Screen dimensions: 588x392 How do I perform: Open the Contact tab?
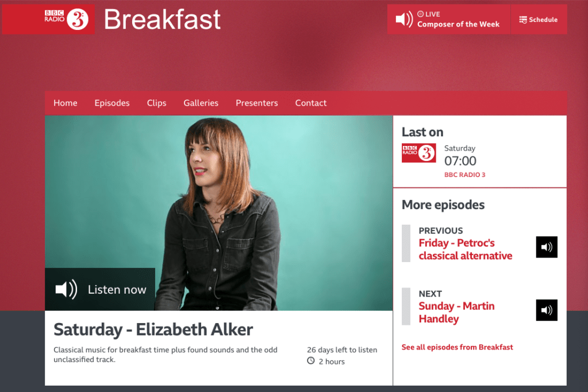[310, 103]
